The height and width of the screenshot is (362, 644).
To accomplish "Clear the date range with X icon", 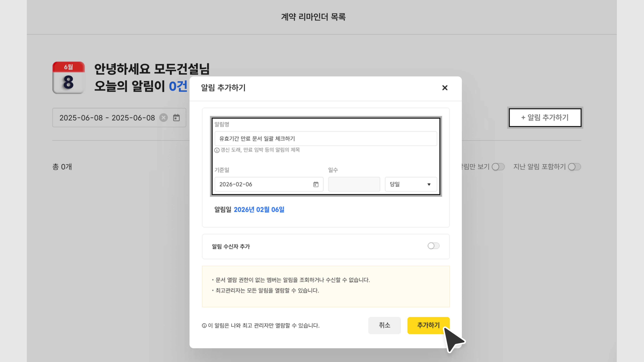I will point(164,118).
